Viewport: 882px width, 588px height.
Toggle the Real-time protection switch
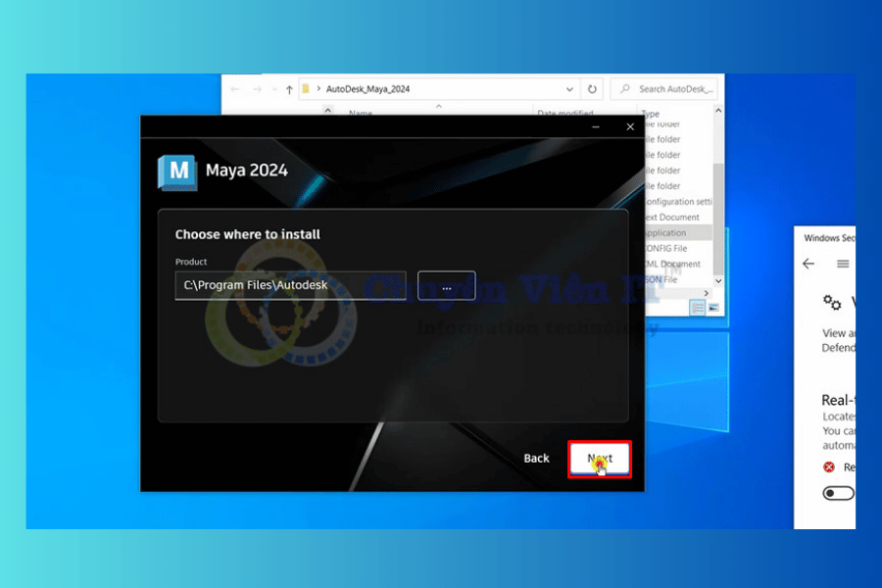(838, 493)
